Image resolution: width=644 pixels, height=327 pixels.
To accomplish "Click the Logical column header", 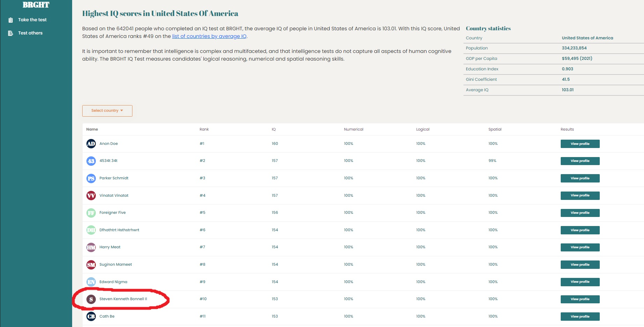I will pyautogui.click(x=423, y=129).
